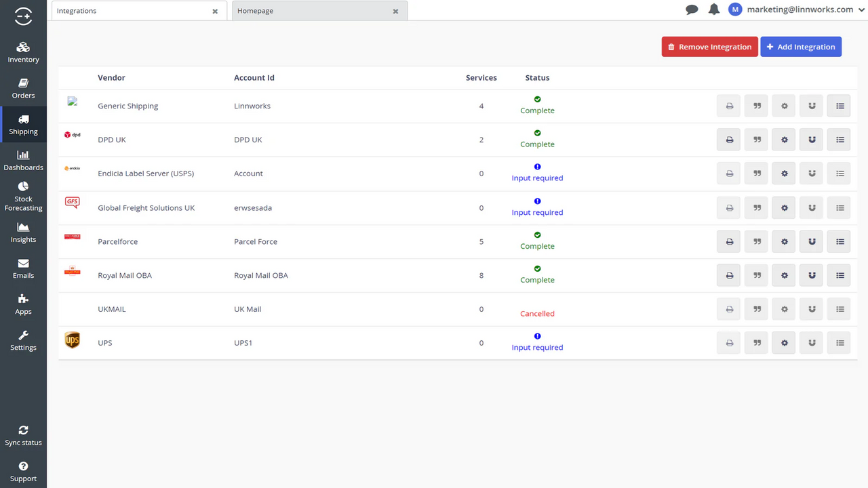
Task: Click the Status column header
Action: coord(537,78)
